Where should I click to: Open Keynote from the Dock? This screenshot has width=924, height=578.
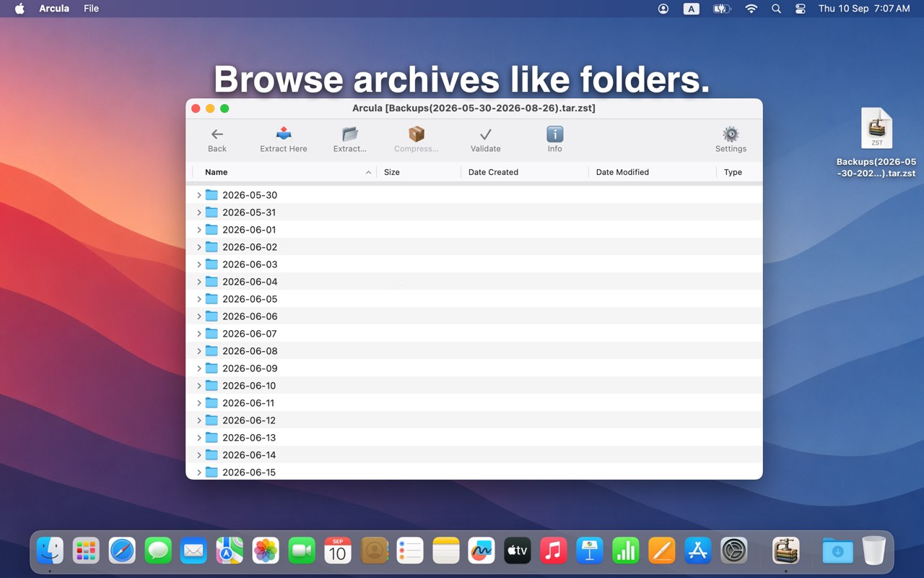click(x=590, y=551)
